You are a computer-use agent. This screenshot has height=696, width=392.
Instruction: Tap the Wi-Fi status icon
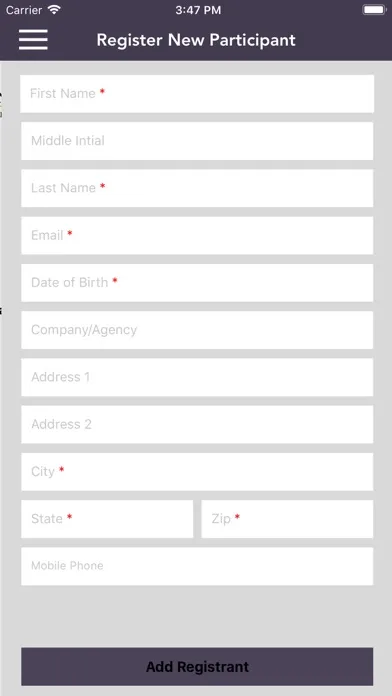coord(54,10)
